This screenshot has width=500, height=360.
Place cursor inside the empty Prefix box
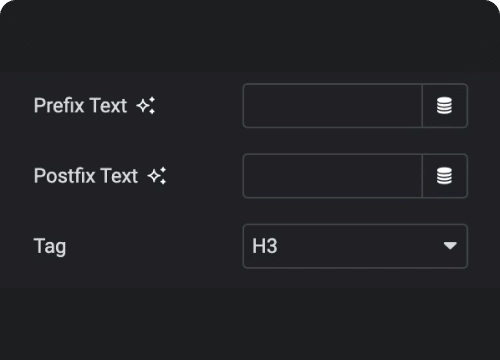[x=333, y=106]
